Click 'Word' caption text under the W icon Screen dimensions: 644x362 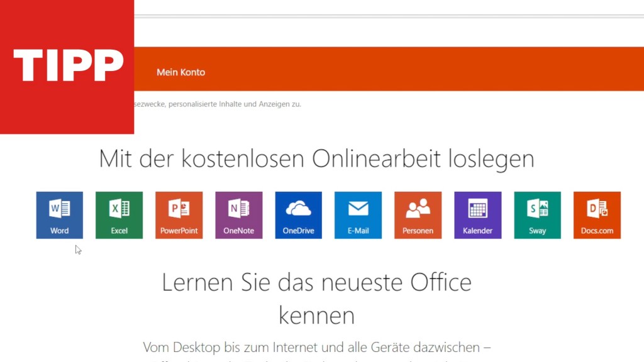(x=60, y=231)
